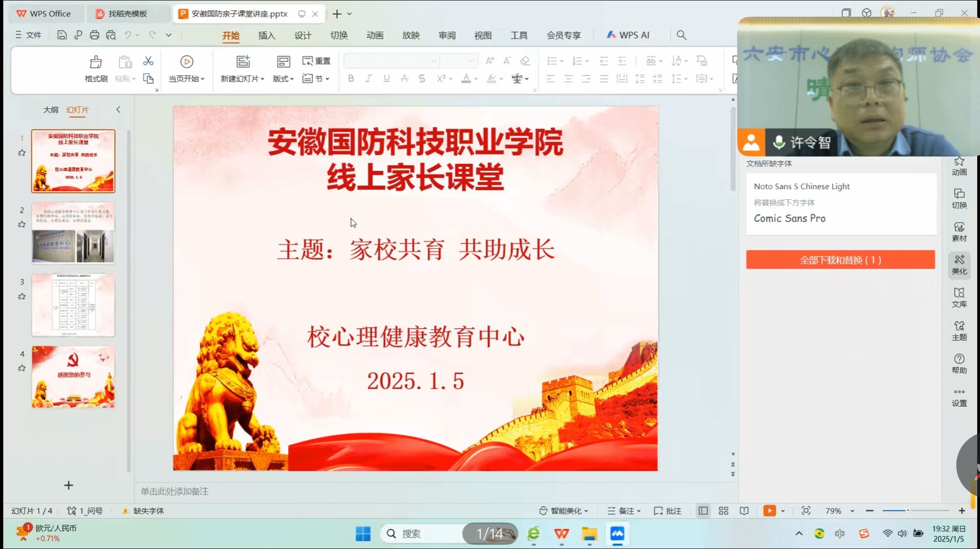Start slideshow from current page icon
Viewport: 980px width, 549px height.
click(187, 62)
